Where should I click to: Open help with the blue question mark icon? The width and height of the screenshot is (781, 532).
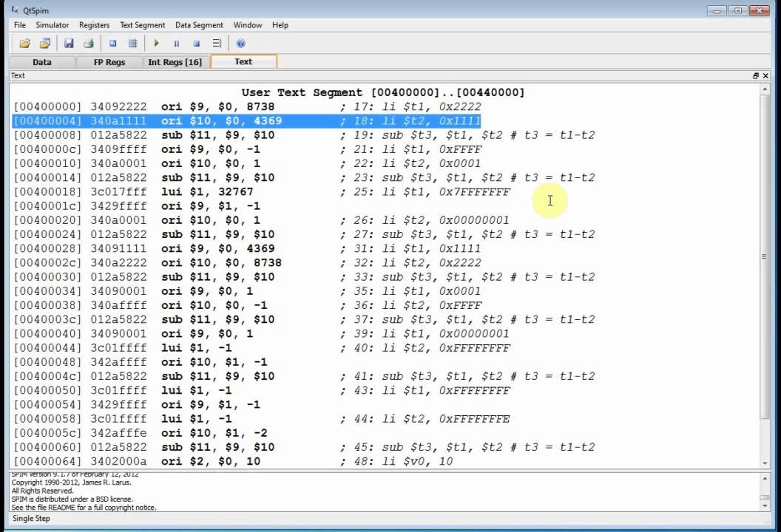coord(240,44)
